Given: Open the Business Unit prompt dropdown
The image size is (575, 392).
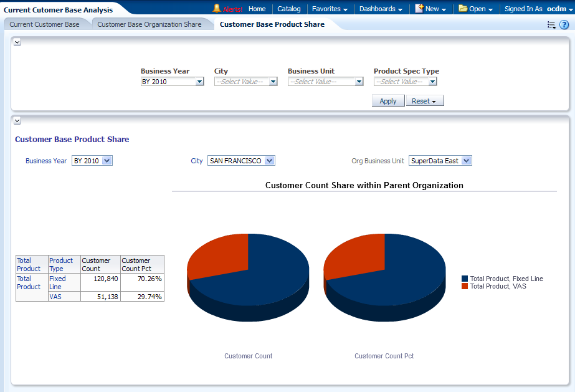Looking at the screenshot, I should pos(359,82).
